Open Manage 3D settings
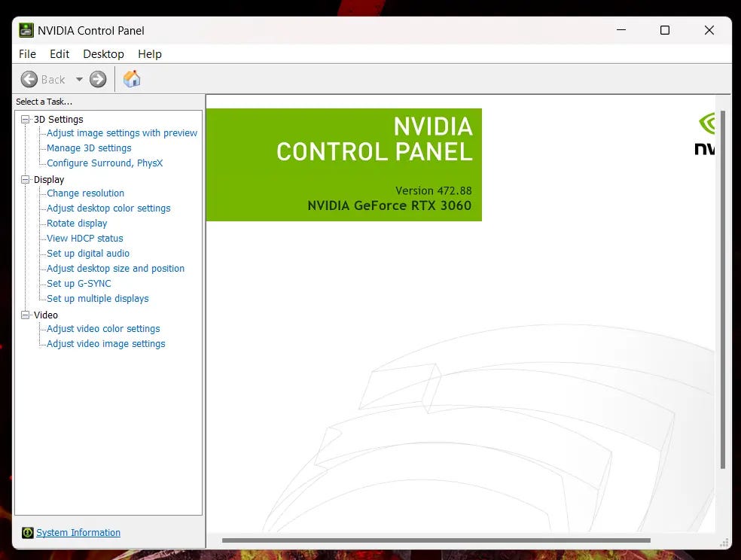The image size is (741, 560). [x=89, y=148]
